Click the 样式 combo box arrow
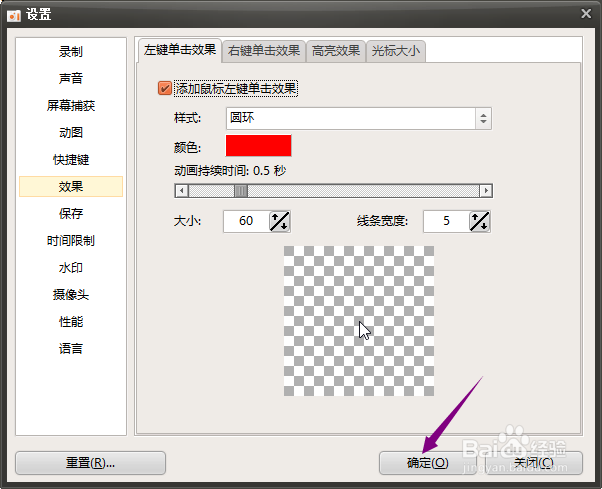Image resolution: width=602 pixels, height=489 pixels. 483,118
